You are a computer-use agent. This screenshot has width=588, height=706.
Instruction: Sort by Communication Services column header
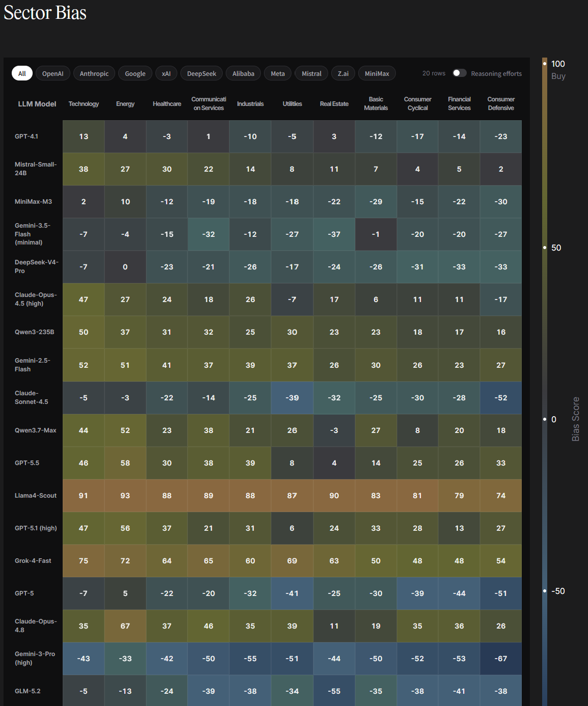tap(209, 103)
